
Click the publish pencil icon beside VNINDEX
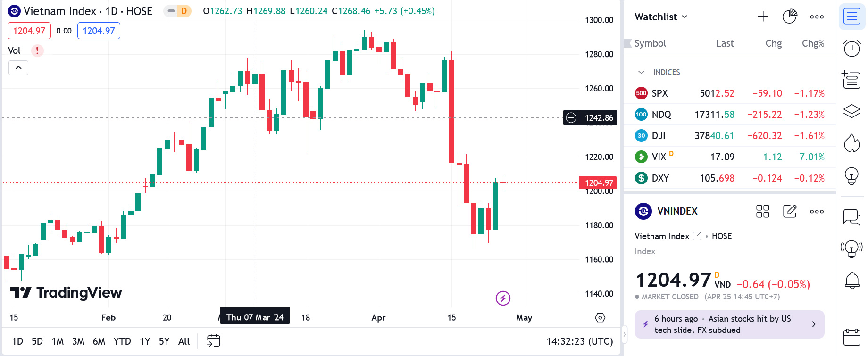click(790, 212)
